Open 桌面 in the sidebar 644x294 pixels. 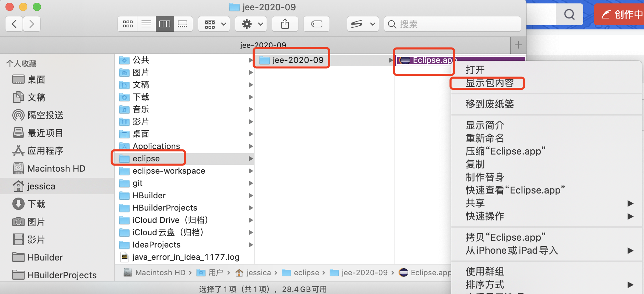(57, 80)
